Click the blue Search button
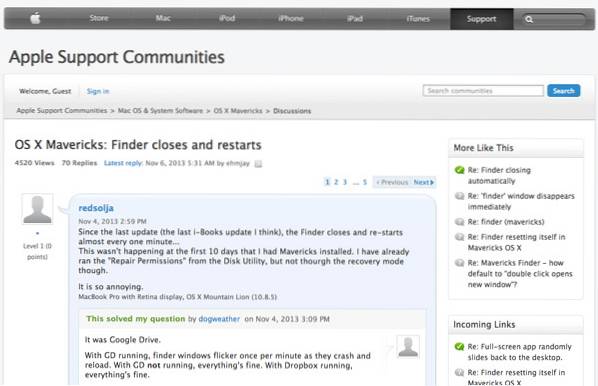 pyautogui.click(x=564, y=91)
